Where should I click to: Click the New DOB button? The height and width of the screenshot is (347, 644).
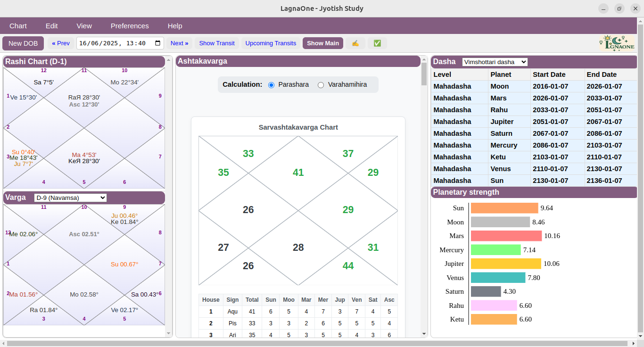[x=23, y=43]
